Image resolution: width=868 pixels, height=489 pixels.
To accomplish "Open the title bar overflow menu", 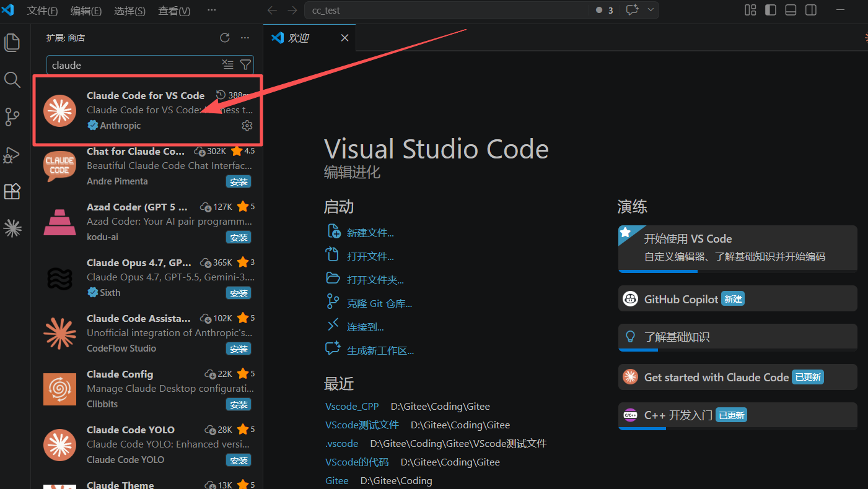I will 212,11.
